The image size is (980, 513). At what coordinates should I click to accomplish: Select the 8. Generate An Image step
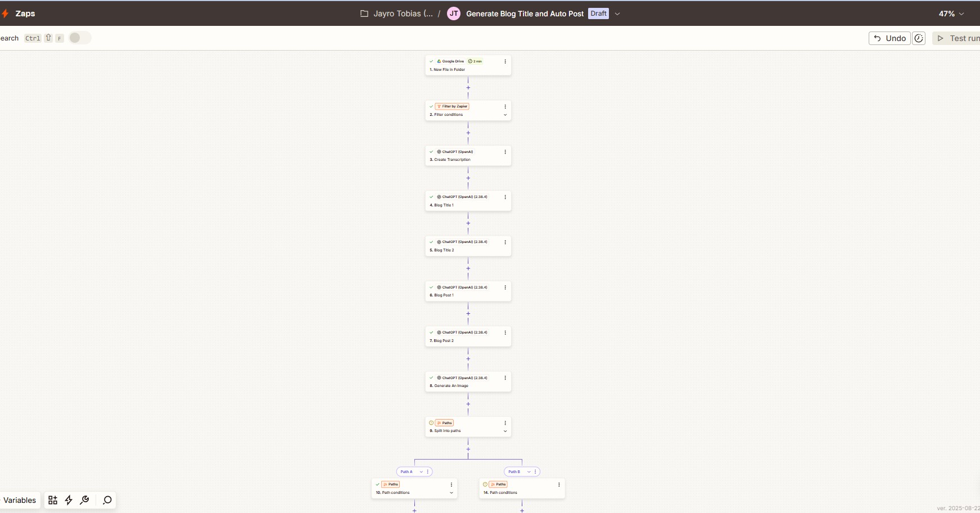[468, 382]
